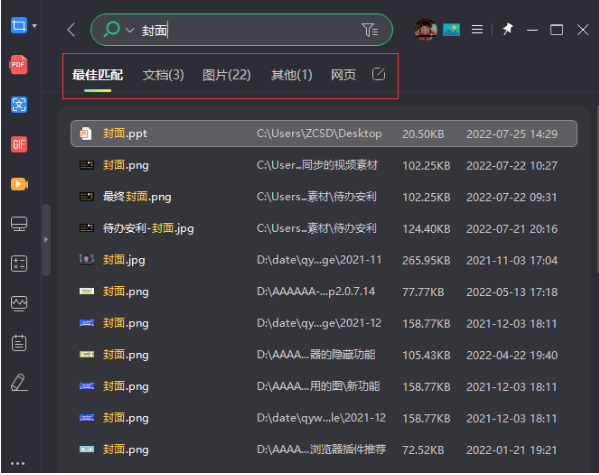
Task: Expand the search type dropdown chevron
Action: (130, 30)
